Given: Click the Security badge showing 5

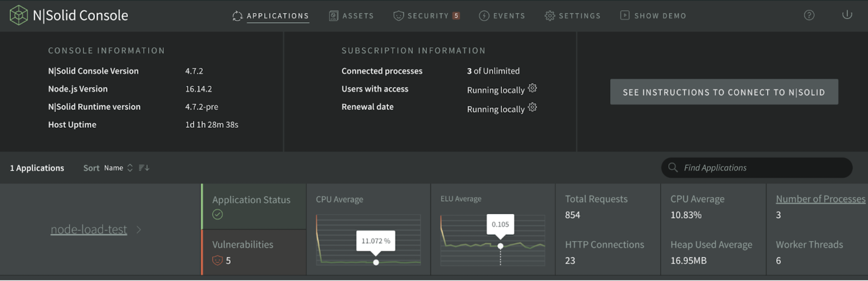Looking at the screenshot, I should 456,16.
